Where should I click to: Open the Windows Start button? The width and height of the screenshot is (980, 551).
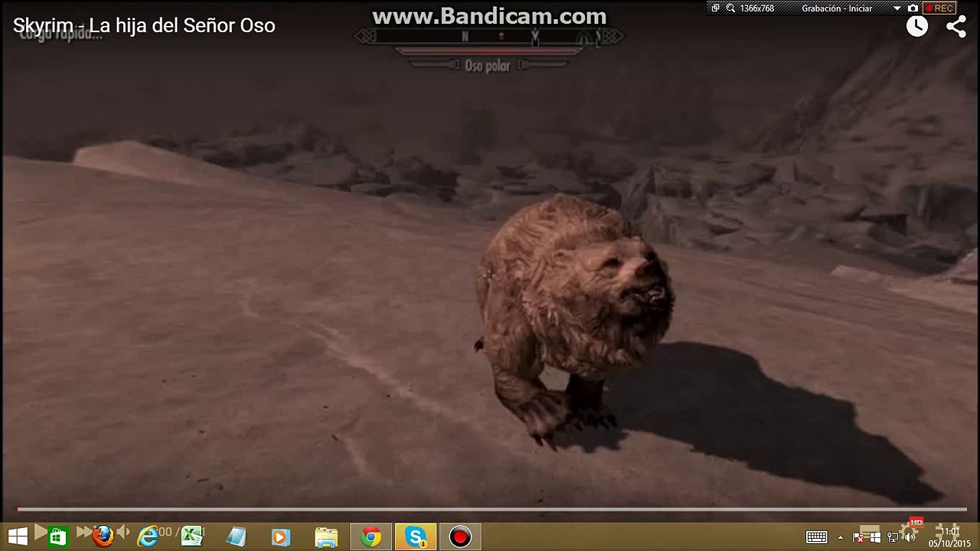tap(18, 536)
